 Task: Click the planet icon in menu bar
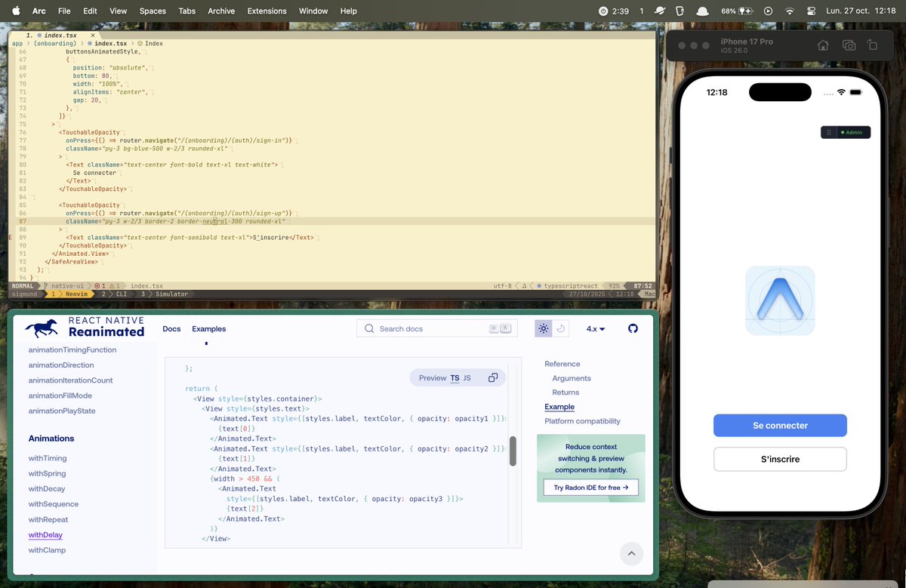[659, 11]
